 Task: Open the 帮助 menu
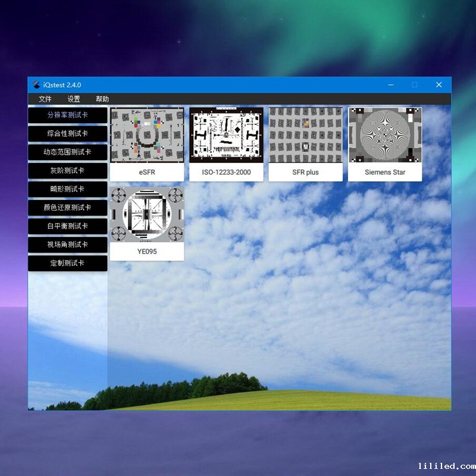(x=102, y=99)
